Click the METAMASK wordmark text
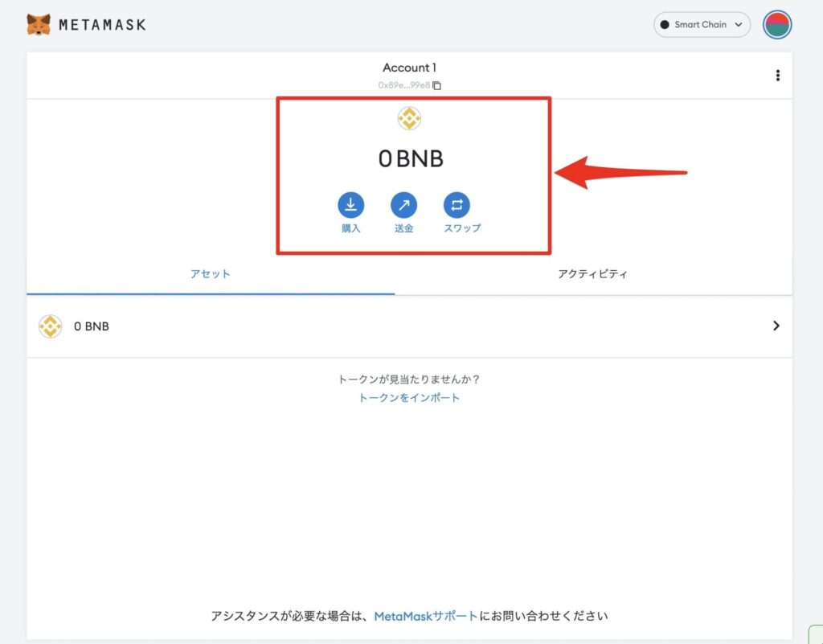Image resolution: width=823 pixels, height=644 pixels. 102,25
